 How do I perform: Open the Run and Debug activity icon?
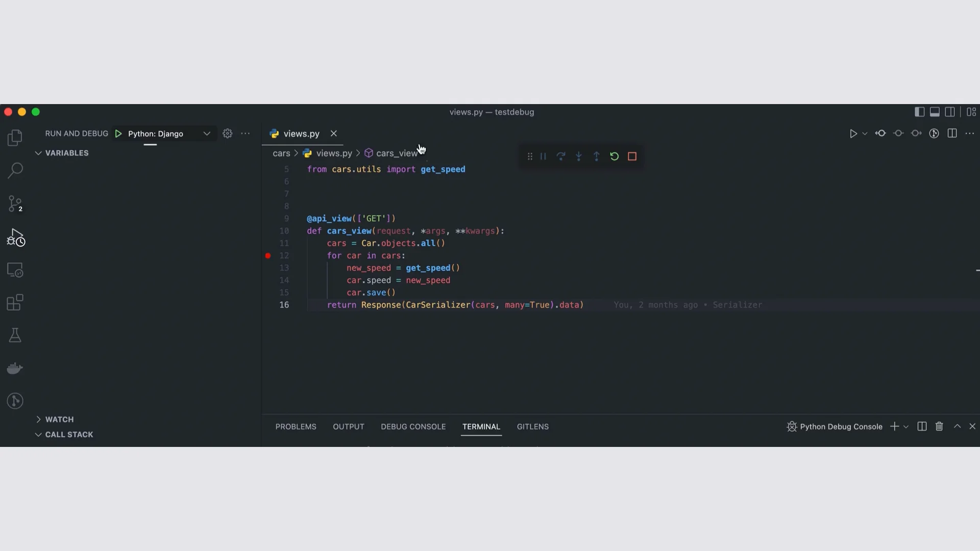point(16,237)
